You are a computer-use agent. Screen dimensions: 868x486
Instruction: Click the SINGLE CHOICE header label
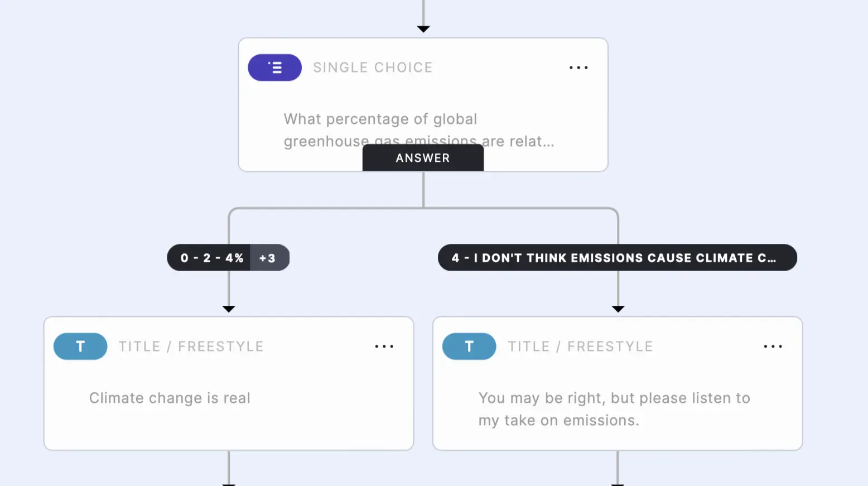click(x=373, y=68)
